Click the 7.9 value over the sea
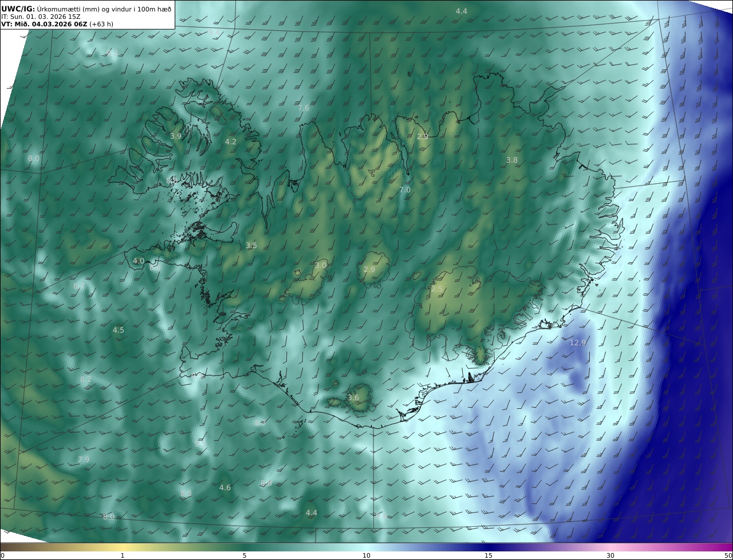733x560 pixels. tap(84, 459)
